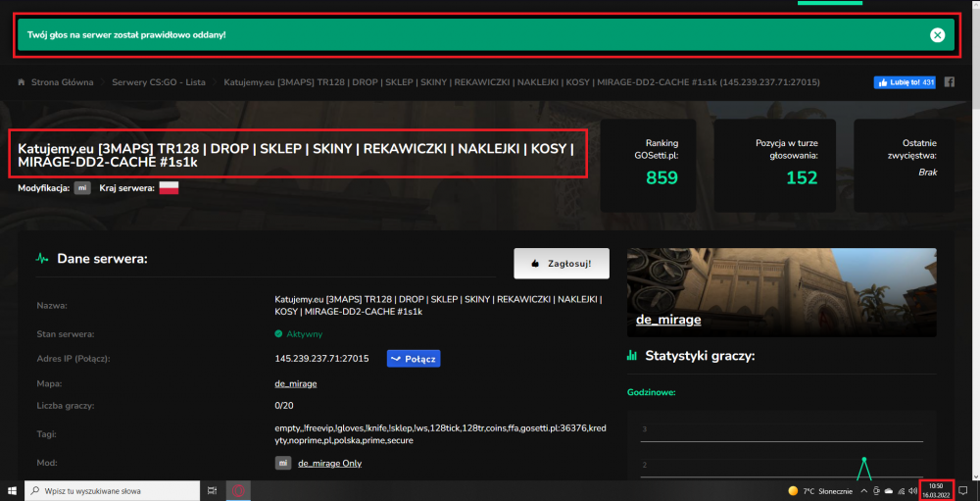This screenshot has width=980, height=501.
Task: Click the bar chart icon by Statystyki graczy
Action: tap(632, 356)
